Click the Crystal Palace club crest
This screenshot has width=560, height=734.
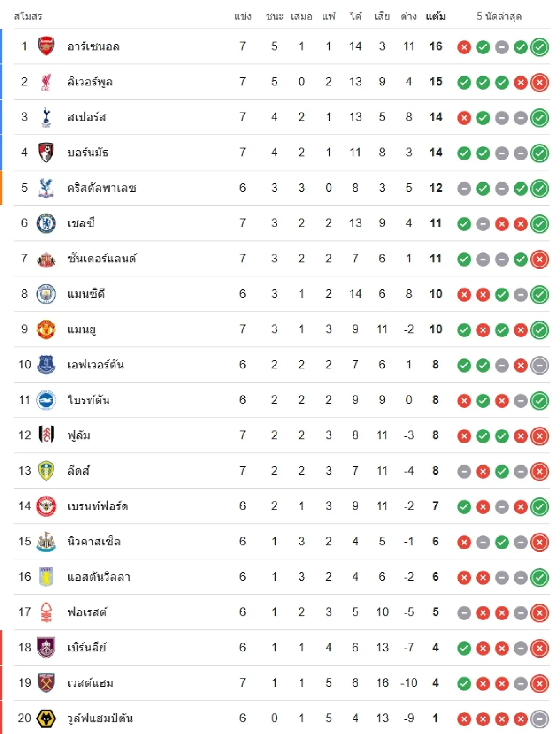46,188
